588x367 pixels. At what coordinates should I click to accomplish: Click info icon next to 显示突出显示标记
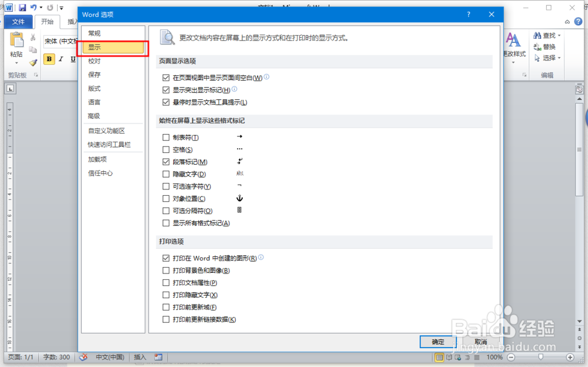click(x=235, y=89)
